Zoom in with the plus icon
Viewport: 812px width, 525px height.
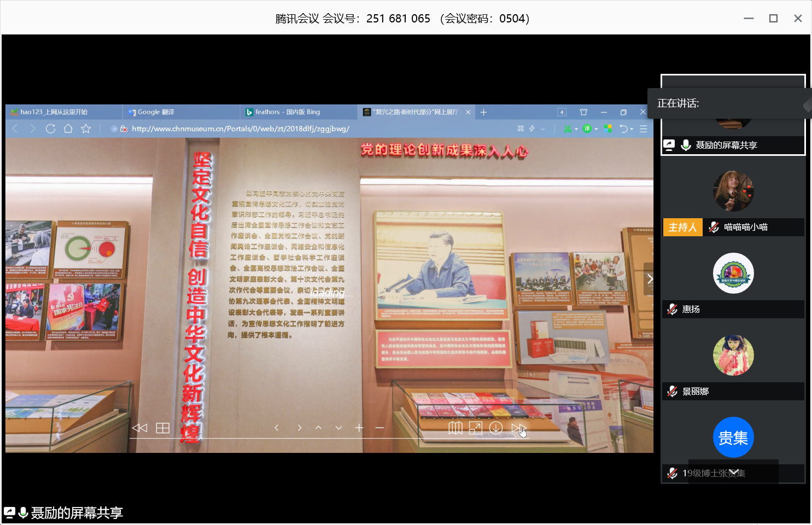click(359, 428)
